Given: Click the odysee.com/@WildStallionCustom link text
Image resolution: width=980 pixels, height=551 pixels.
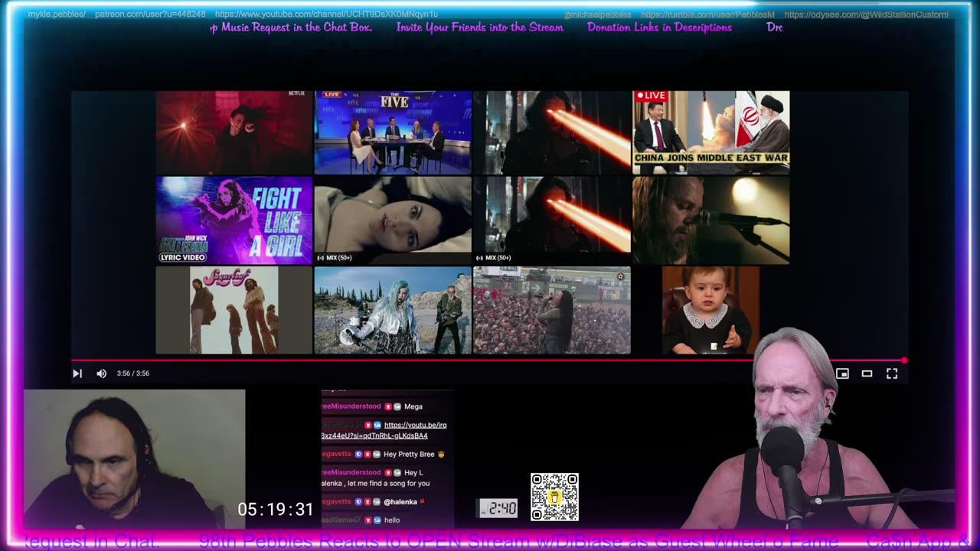Looking at the screenshot, I should 867,14.
